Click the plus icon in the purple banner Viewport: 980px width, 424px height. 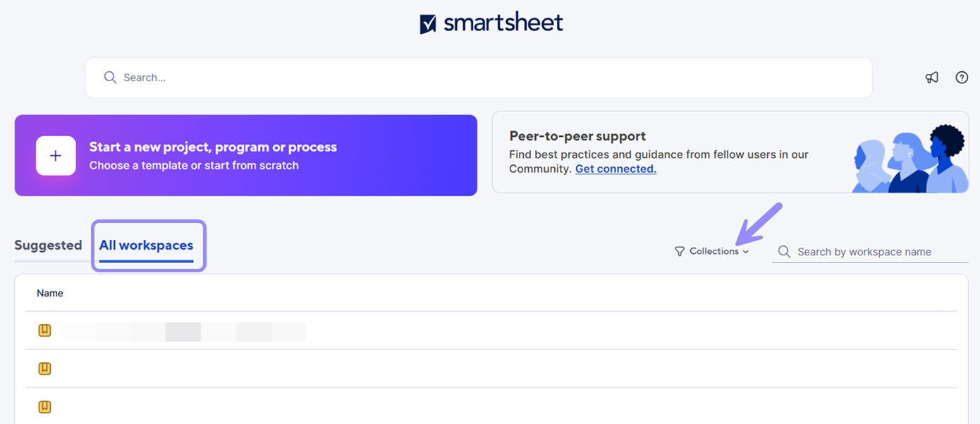(x=56, y=156)
